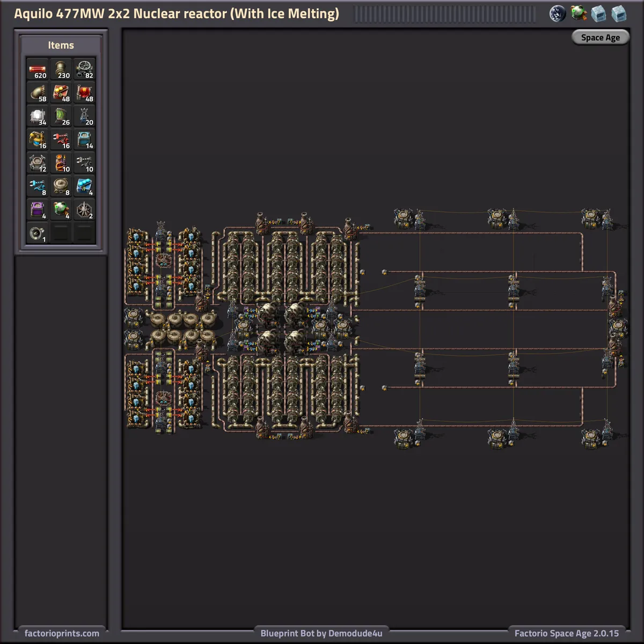Click the red long-handed inserter showing 16
Viewport: 644px width, 644px height.
tap(61, 140)
